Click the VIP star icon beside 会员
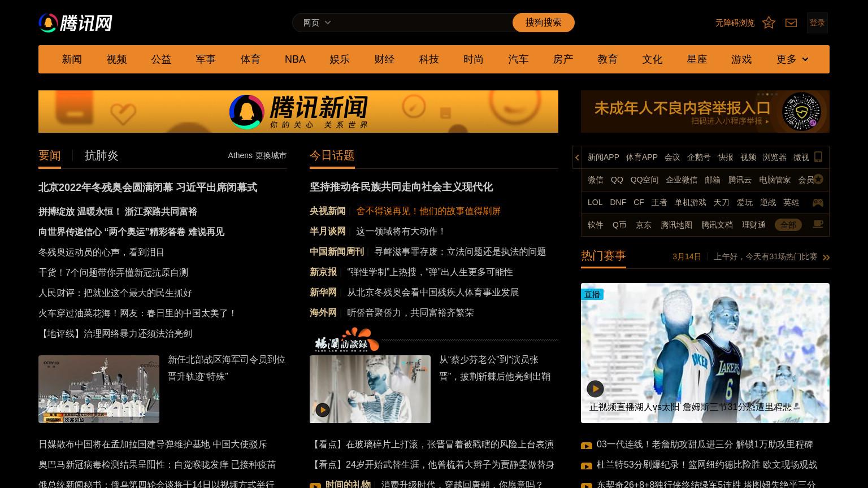This screenshot has width=868, height=488. [x=818, y=180]
